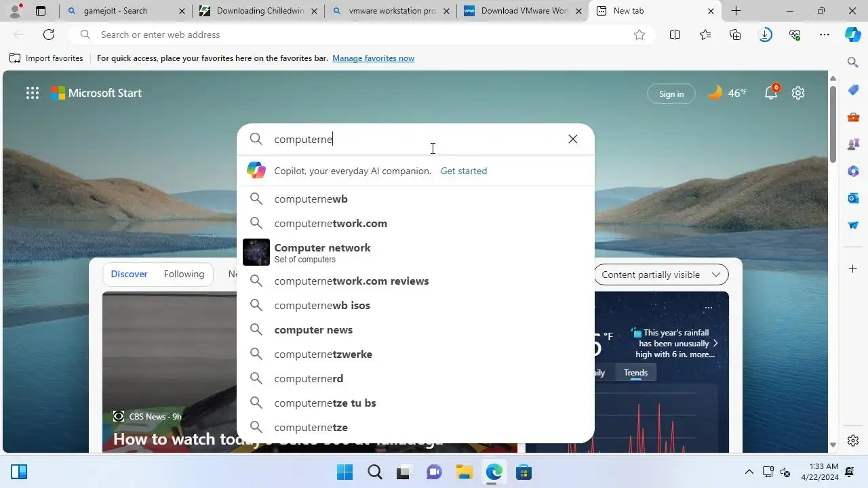
Task: Select suggestion computernetwork.com reviews
Action: (415, 281)
